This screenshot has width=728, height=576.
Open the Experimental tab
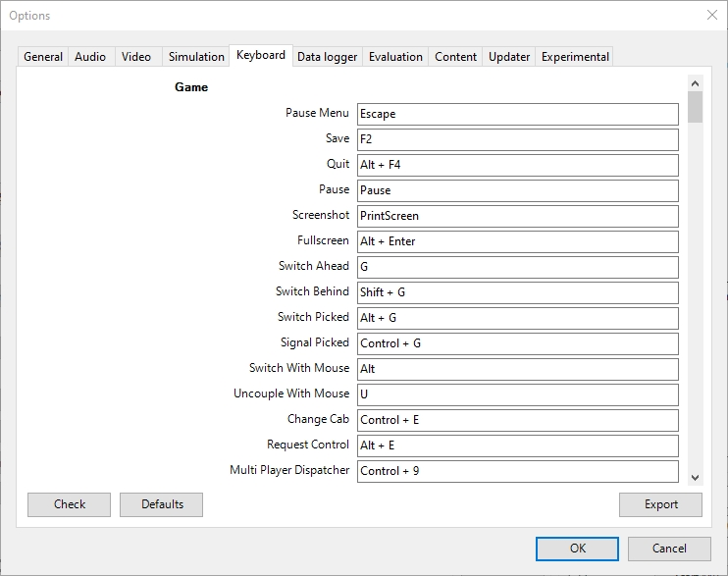coord(575,57)
